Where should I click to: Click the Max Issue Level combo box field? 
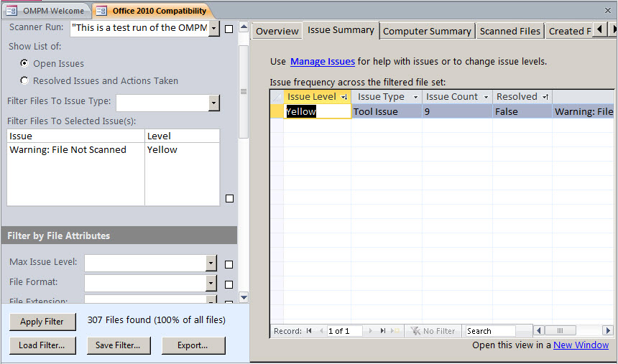pos(145,263)
